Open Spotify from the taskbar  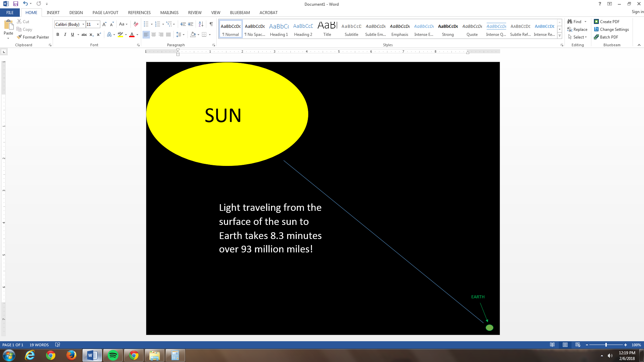(113, 355)
